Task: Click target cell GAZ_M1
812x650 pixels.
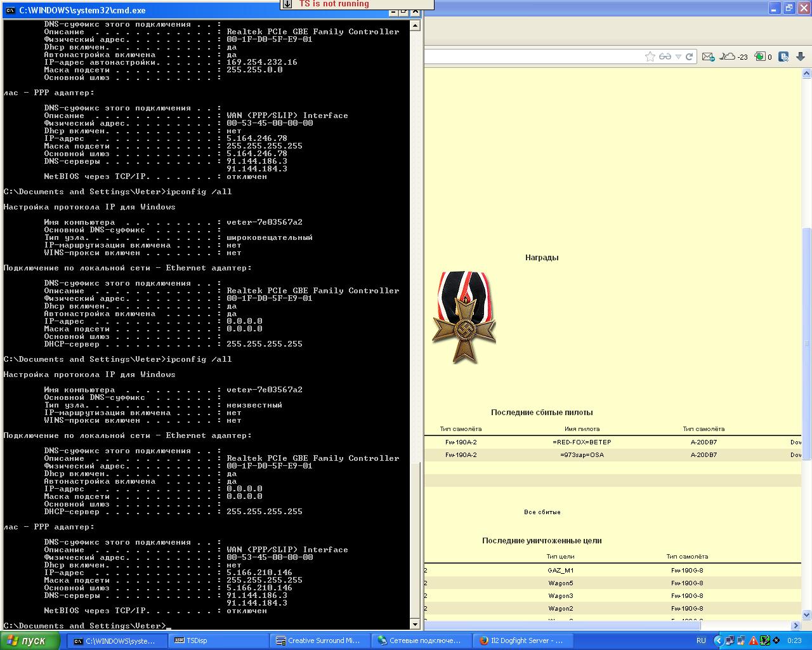Action: [x=561, y=570]
